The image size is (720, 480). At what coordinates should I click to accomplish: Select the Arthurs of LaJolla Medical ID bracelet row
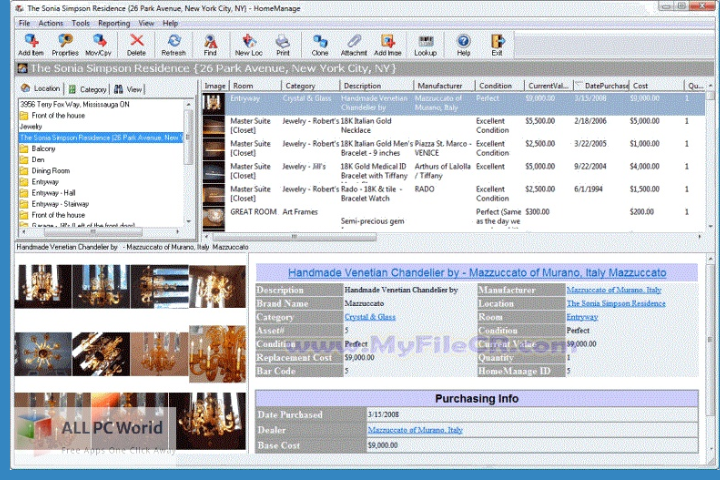coord(453,171)
